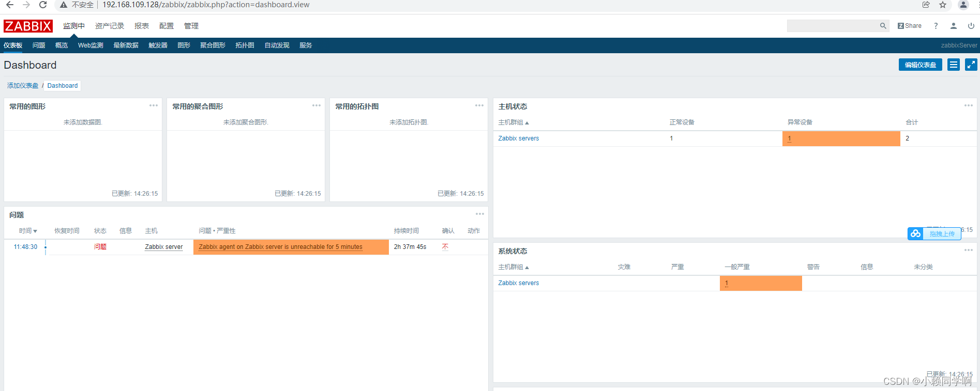Screen dimensions: 980x391
Task: Open 常用的拓扑图 widget options menu
Action: [x=479, y=105]
